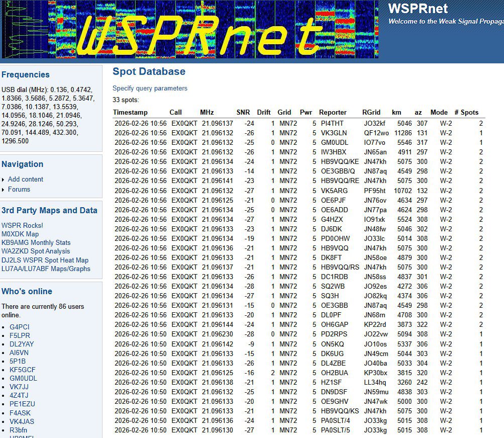
Task: Click the WSPRnet banner logo image
Action: (190, 29)
